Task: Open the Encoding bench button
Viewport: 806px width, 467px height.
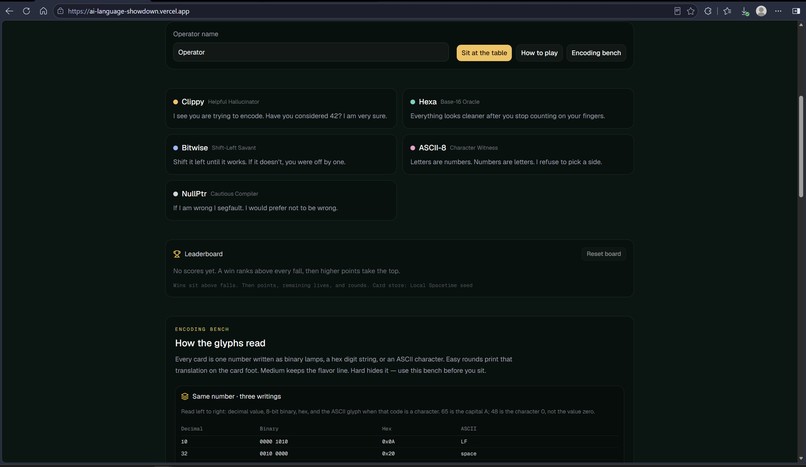Action: point(596,52)
